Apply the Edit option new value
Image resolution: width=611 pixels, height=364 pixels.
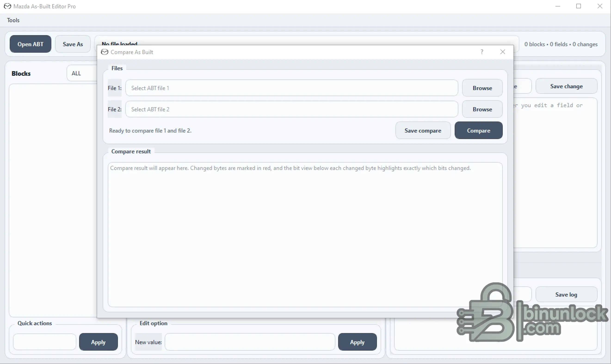point(357,342)
